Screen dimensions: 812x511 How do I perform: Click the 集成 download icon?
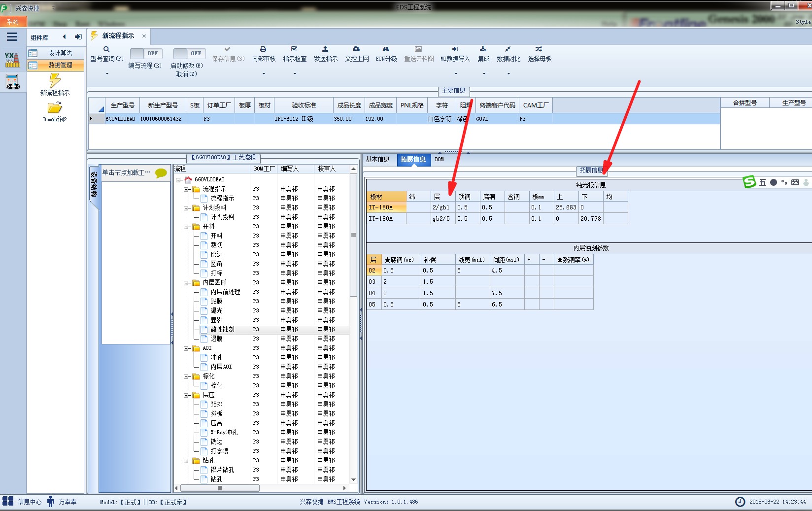pyautogui.click(x=483, y=49)
